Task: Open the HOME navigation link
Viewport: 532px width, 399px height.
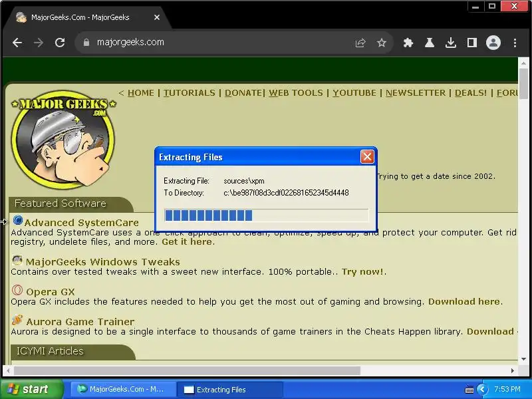Action: click(x=140, y=93)
